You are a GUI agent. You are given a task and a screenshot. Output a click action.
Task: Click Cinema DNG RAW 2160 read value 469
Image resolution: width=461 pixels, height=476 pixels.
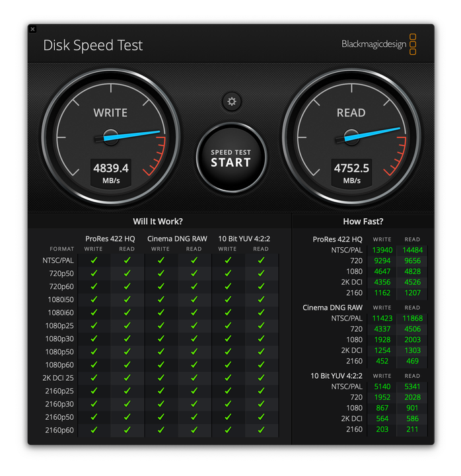coord(412,361)
